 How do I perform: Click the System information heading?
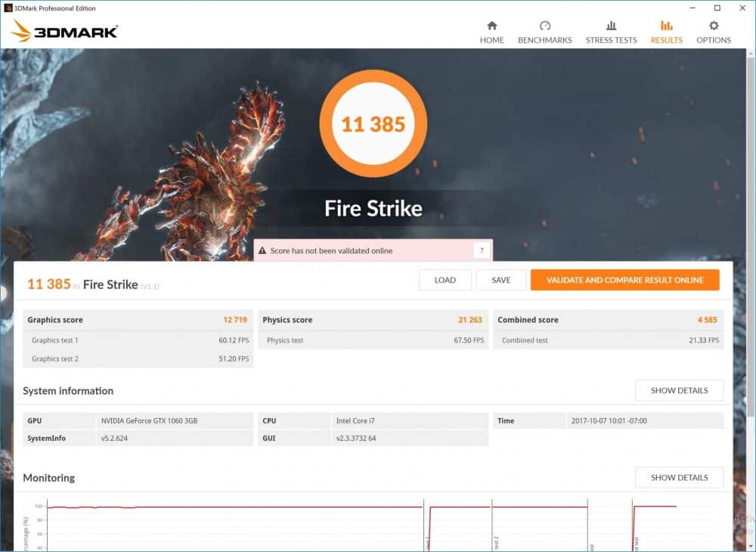point(68,391)
